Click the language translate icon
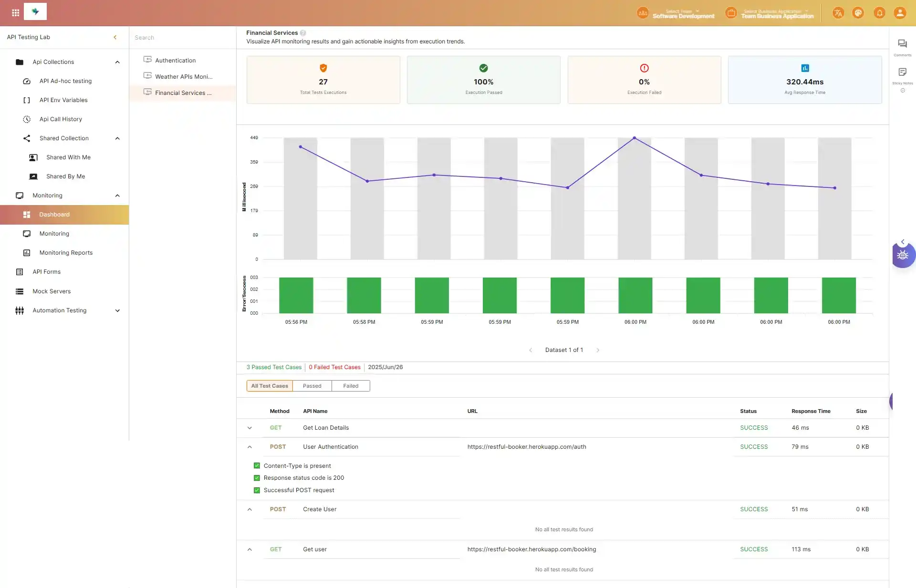The height and width of the screenshot is (588, 916). click(x=838, y=13)
